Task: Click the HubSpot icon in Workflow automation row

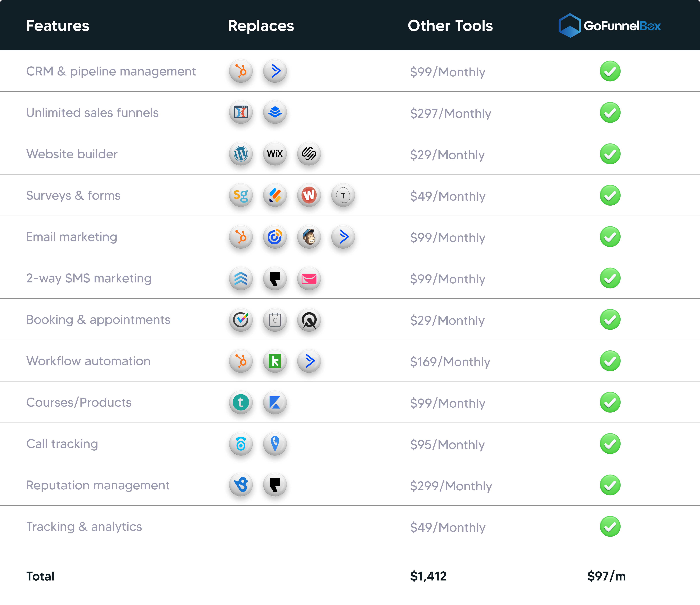Action: tap(241, 361)
